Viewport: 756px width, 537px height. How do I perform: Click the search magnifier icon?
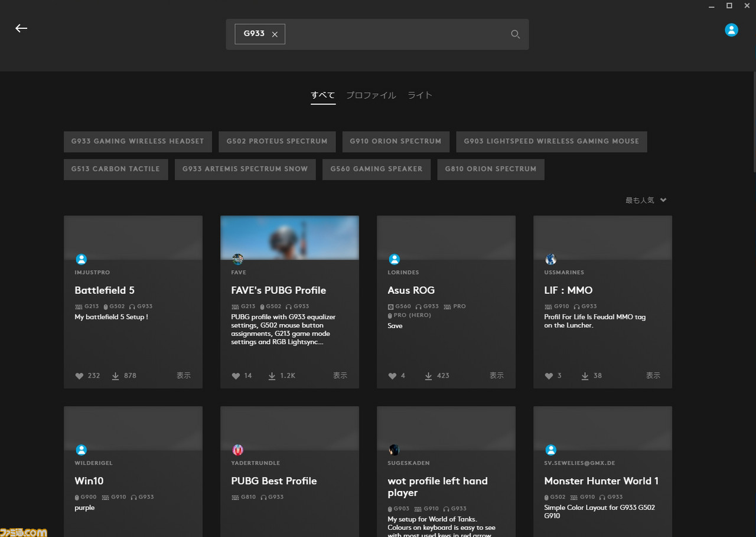(x=515, y=34)
